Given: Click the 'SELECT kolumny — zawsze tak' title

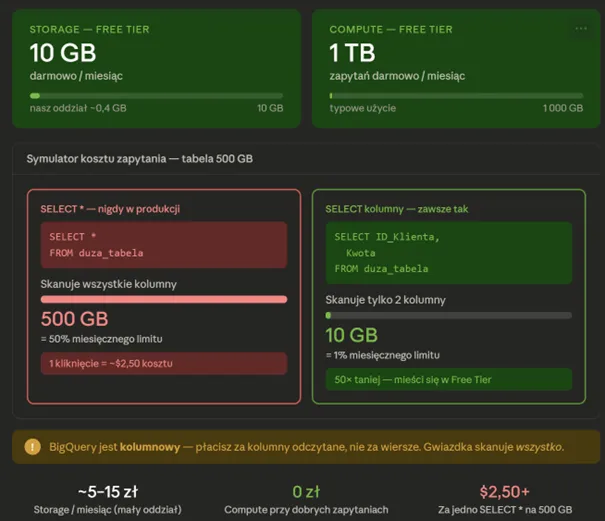Looking at the screenshot, I should 397,209.
